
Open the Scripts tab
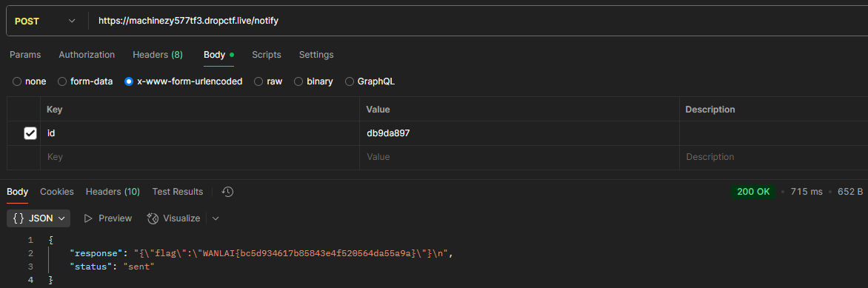tap(267, 55)
